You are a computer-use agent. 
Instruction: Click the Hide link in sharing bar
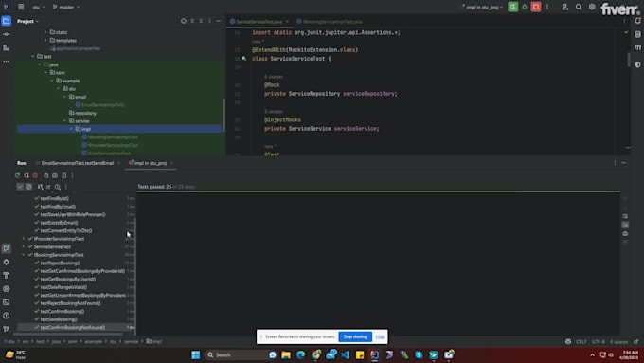pos(380,336)
